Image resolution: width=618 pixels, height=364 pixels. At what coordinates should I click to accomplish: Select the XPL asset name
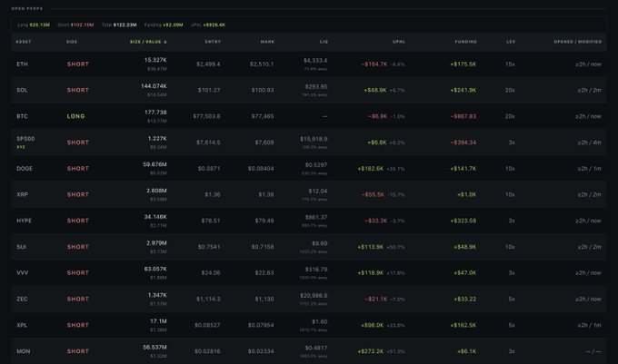pos(22,325)
